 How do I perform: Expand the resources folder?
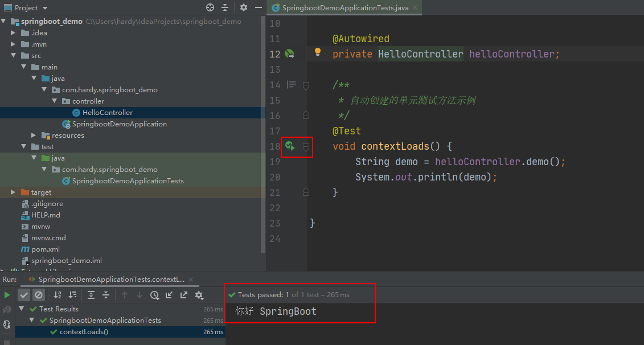[34, 135]
